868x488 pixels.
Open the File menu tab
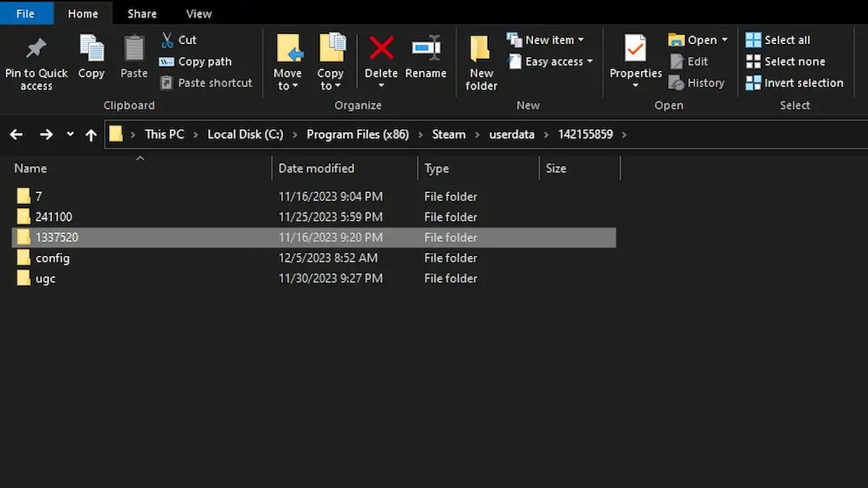[x=25, y=14]
